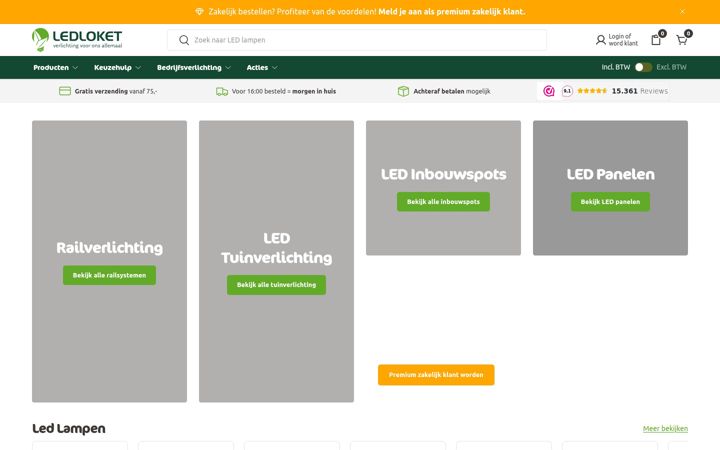This screenshot has height=450, width=720.
Task: Click 'Bekijk alle inbouwspots' button
Action: (x=443, y=202)
